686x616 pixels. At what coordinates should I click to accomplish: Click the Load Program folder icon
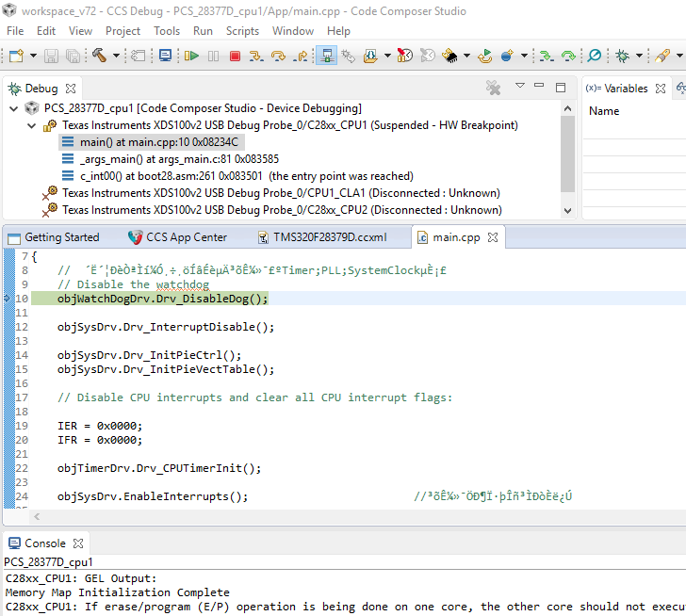(x=370, y=56)
